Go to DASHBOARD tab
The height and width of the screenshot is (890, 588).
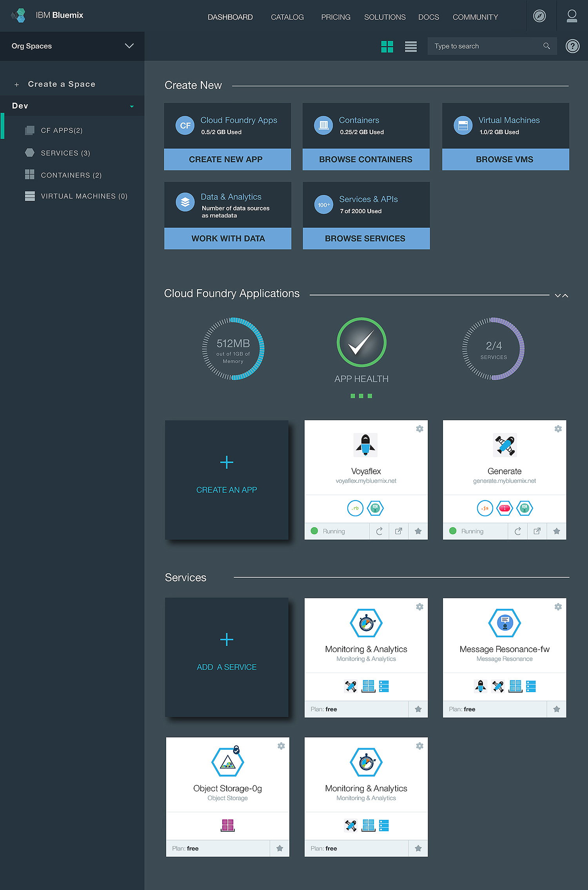click(230, 17)
